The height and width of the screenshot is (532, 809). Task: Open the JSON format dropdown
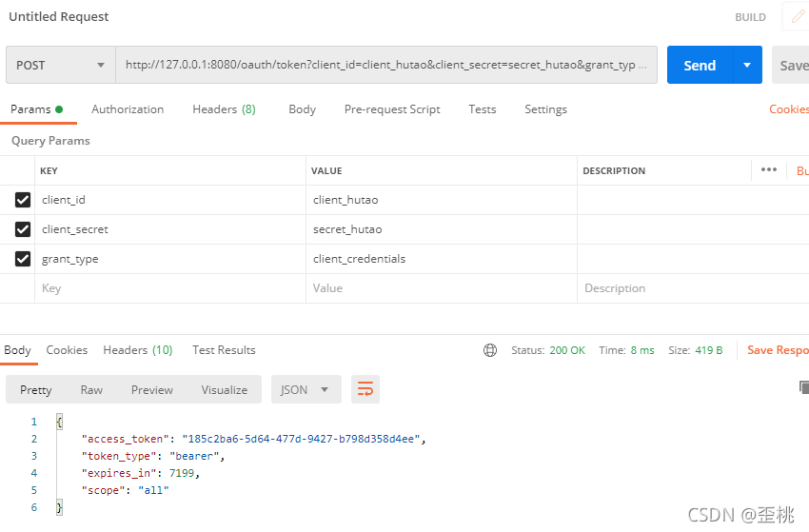[306, 389]
